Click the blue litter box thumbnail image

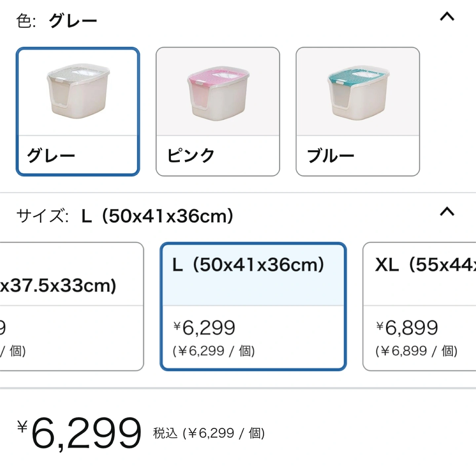coord(358,93)
